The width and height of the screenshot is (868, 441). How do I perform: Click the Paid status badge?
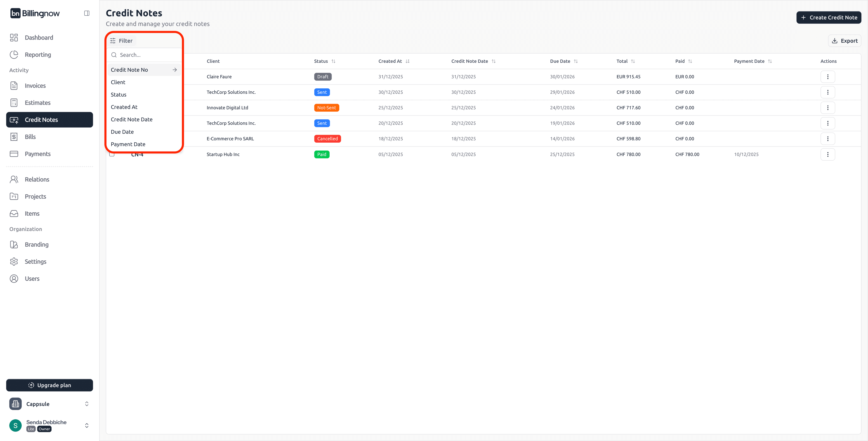(x=321, y=154)
